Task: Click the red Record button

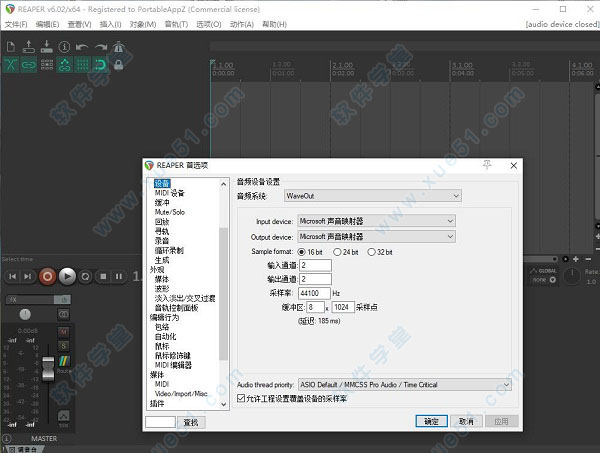Action: coord(47,276)
